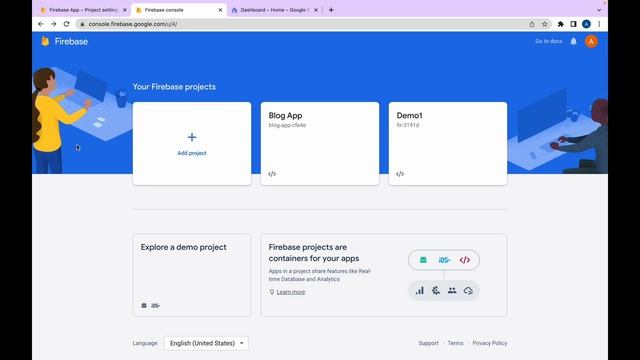640x360 pixels.
Task: Open the Language dropdown English (United States)
Action: 206,343
